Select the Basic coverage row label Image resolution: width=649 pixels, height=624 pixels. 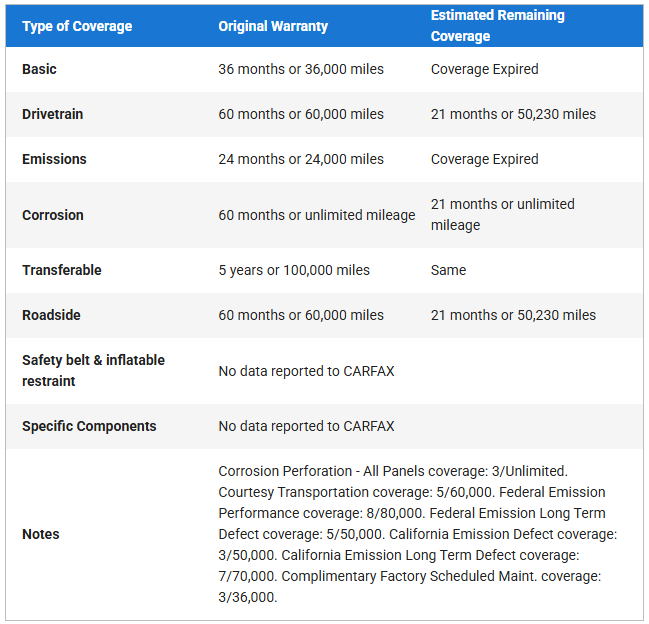point(39,69)
